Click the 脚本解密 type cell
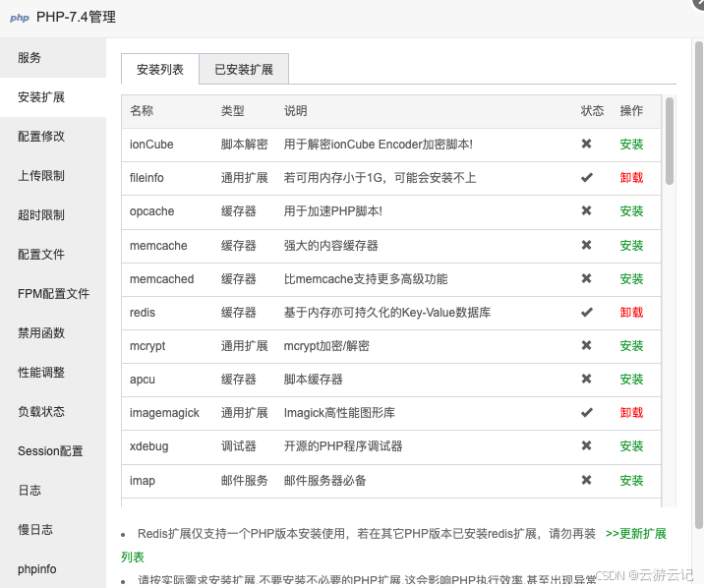The width and height of the screenshot is (704, 588). (x=244, y=145)
